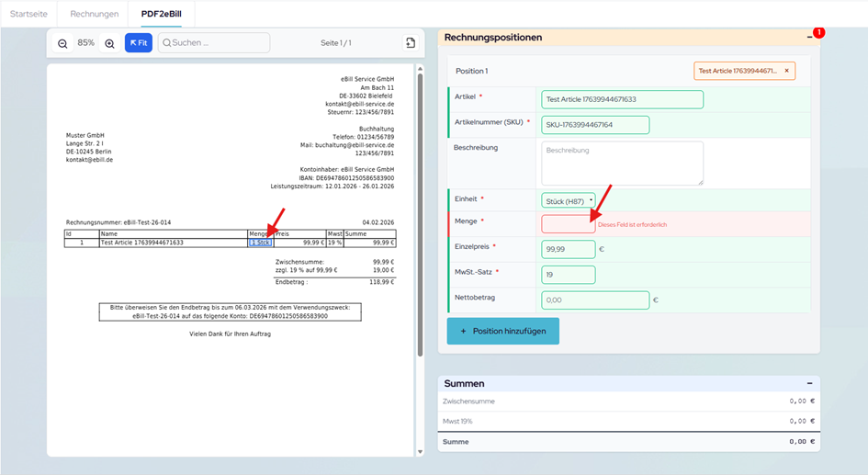Click the Fit to page button
Image resolution: width=868 pixels, height=475 pixels.
click(x=139, y=43)
